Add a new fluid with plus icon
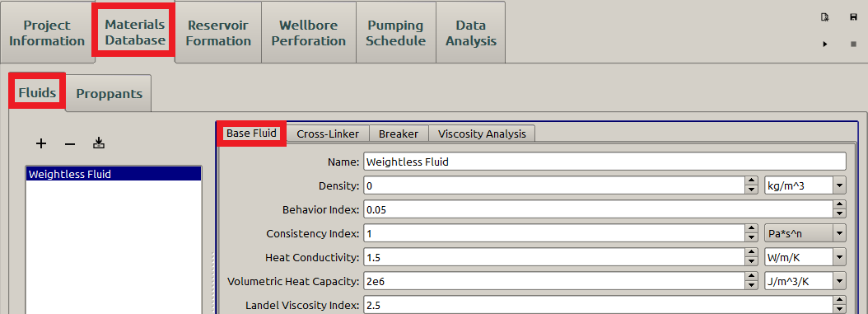 [x=41, y=144]
